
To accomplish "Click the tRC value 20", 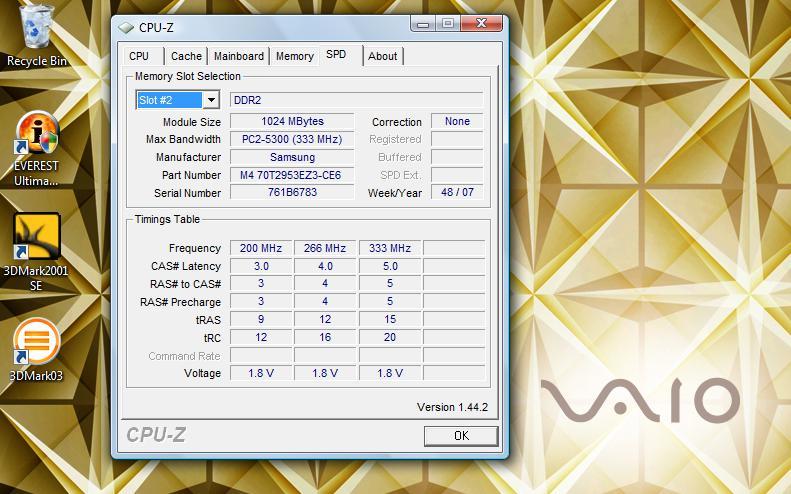I will point(390,337).
